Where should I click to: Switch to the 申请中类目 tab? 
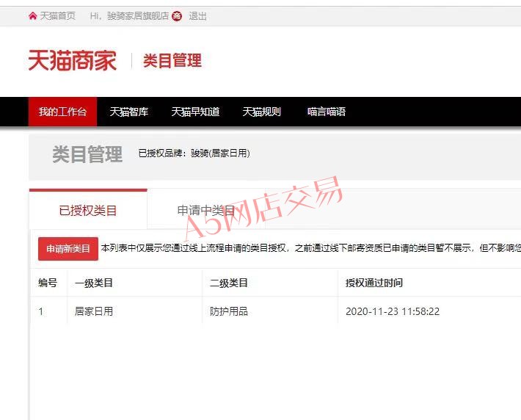206,210
